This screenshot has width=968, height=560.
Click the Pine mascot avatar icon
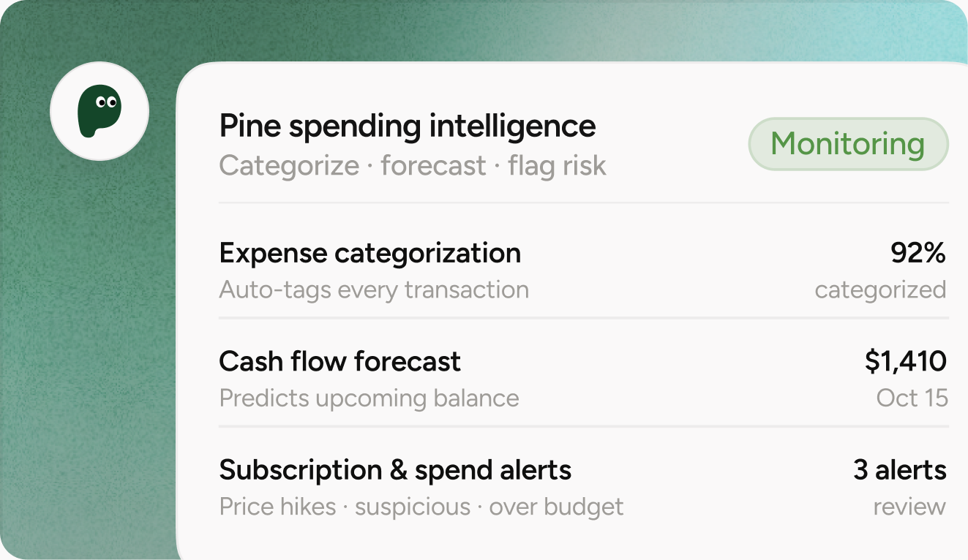[x=100, y=111]
